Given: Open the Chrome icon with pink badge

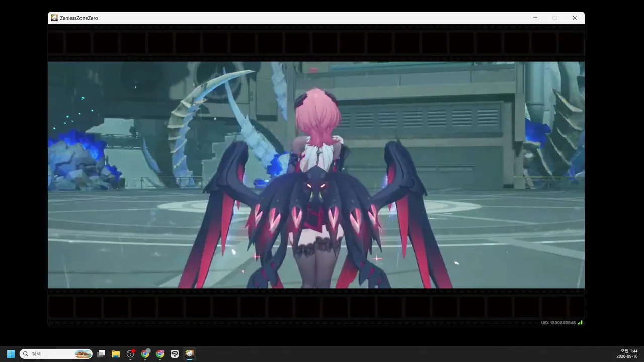Looking at the screenshot, I should point(160,354).
